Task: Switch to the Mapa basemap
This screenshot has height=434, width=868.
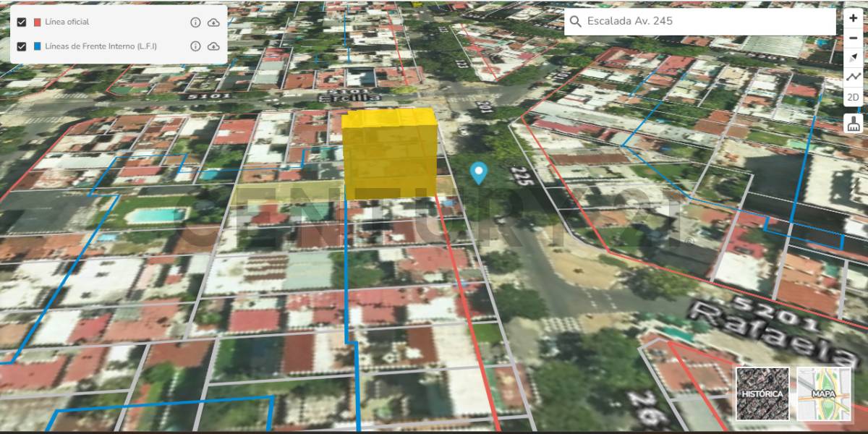Action: (824, 393)
